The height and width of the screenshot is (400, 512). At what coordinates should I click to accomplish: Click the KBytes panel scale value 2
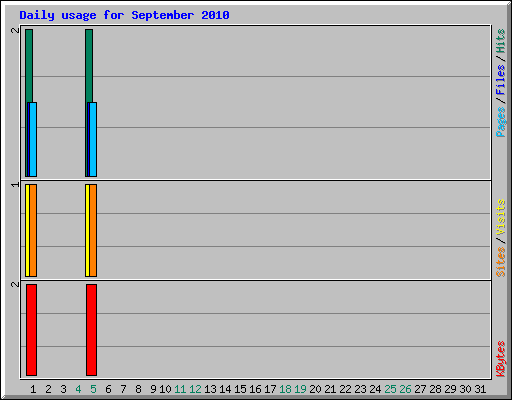(x=15, y=284)
